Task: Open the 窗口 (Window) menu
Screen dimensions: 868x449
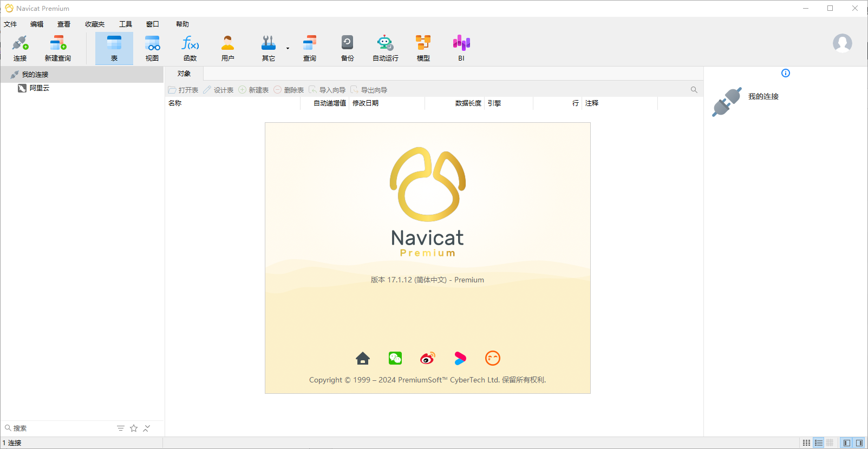Action: 153,24
